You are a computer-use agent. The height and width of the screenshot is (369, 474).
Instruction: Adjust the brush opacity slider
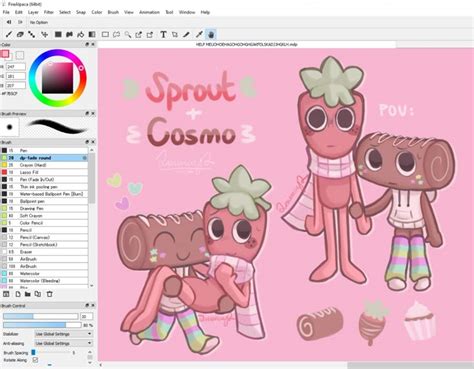(x=42, y=325)
